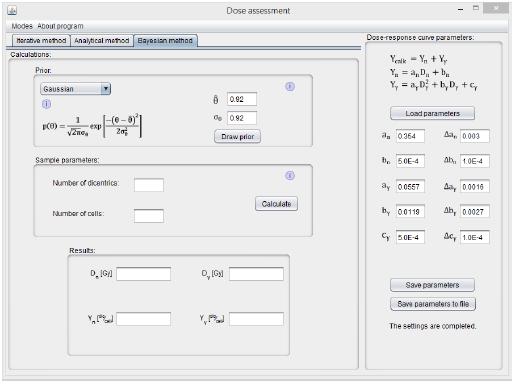Viewport: 512px width, 386px height.
Task: Click the Calculate button
Action: 276,204
